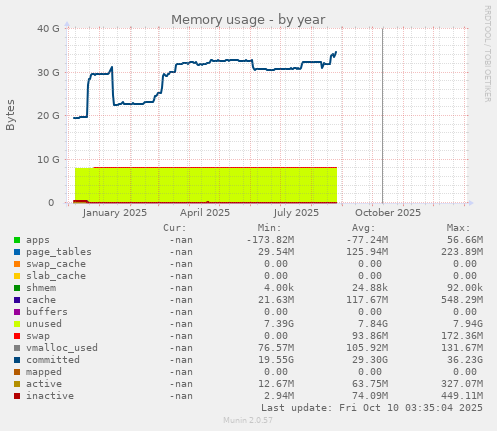The height and width of the screenshot is (431, 497).
Task: Click the vmalloc_used average value 105.92M
Action: (x=367, y=348)
